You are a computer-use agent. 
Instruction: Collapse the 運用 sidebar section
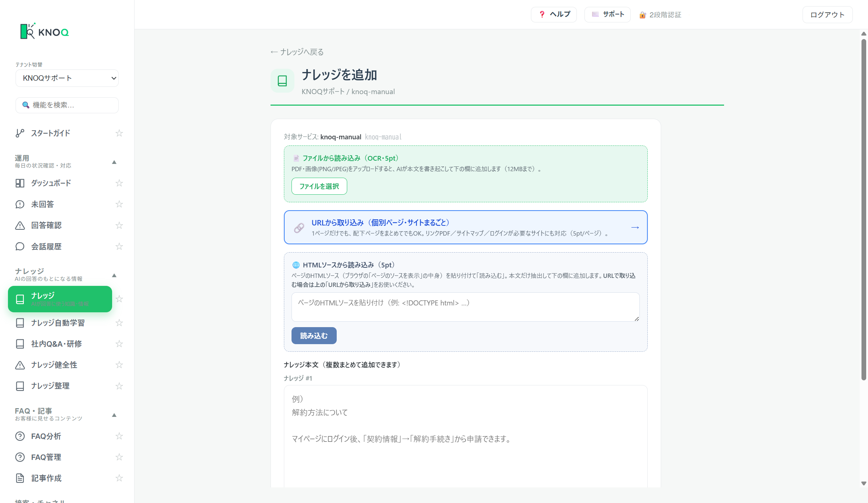point(114,162)
